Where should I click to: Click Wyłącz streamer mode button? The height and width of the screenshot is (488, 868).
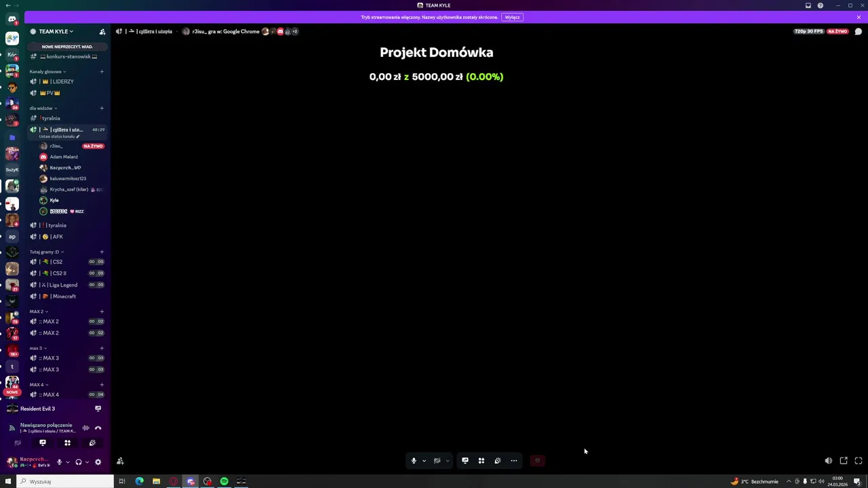(512, 17)
